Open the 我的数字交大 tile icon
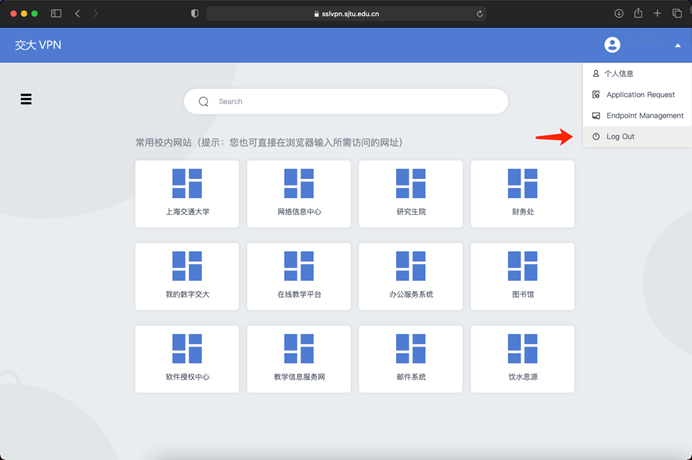 pos(187,266)
